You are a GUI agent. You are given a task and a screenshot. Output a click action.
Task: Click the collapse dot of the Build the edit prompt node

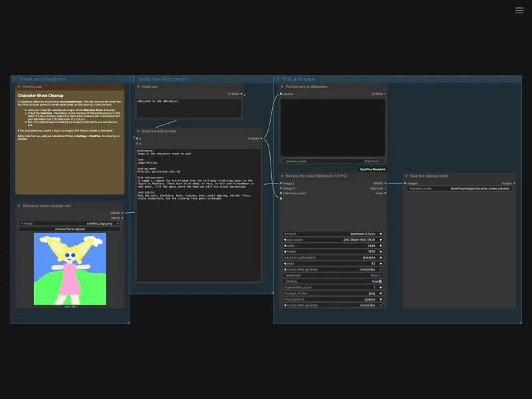[x=138, y=131]
